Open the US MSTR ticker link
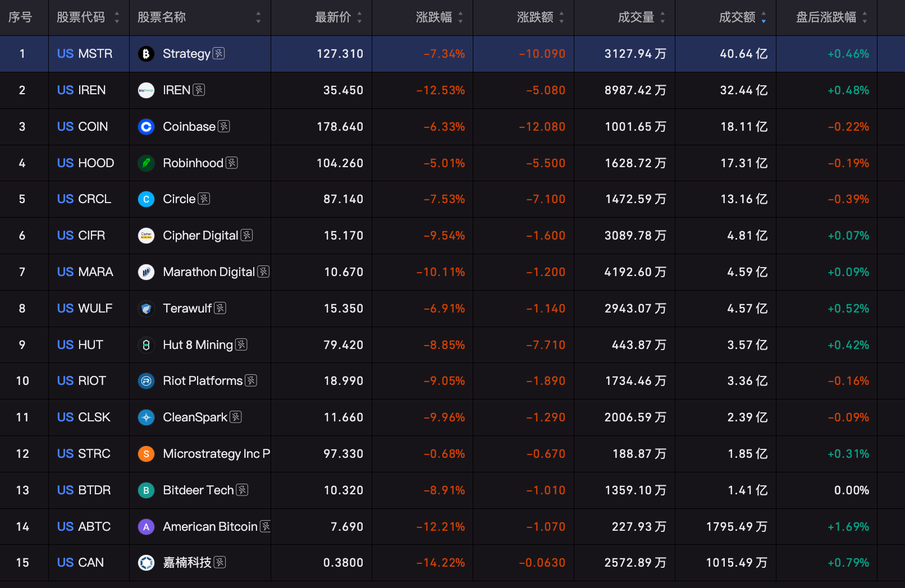The width and height of the screenshot is (905, 588). (x=85, y=54)
